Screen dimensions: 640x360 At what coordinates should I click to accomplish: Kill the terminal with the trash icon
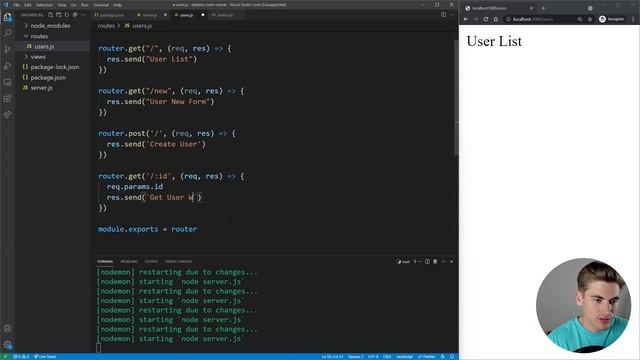point(435,261)
